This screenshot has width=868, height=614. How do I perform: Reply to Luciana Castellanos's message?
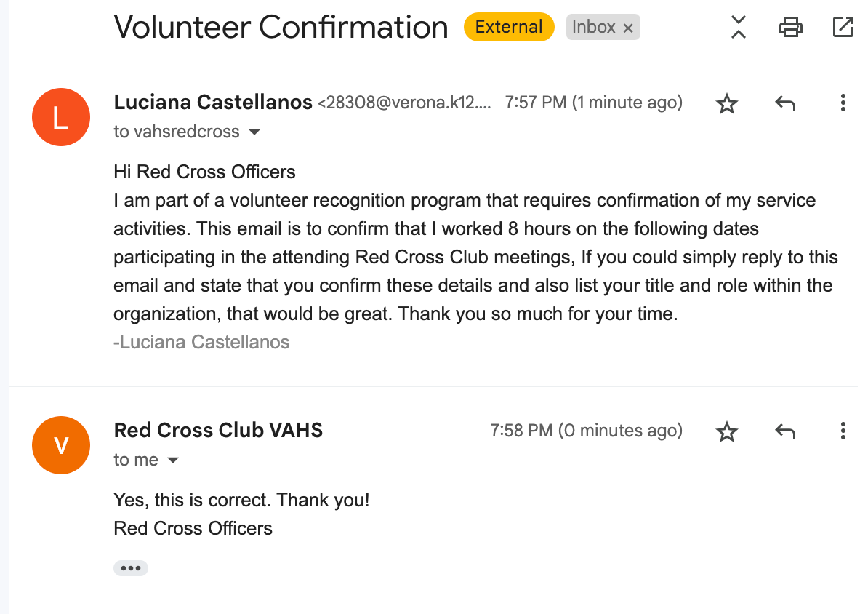pyautogui.click(x=785, y=104)
